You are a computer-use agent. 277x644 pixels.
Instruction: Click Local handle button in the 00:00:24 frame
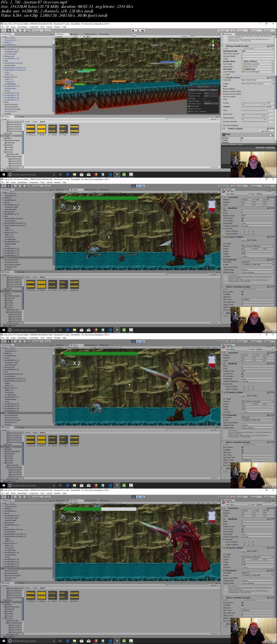(46, 31)
